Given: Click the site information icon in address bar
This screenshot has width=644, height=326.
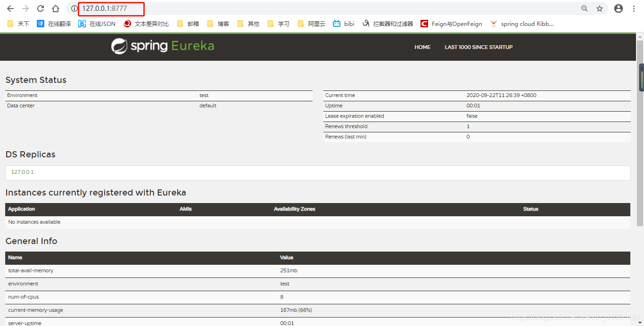Looking at the screenshot, I should pyautogui.click(x=74, y=8).
